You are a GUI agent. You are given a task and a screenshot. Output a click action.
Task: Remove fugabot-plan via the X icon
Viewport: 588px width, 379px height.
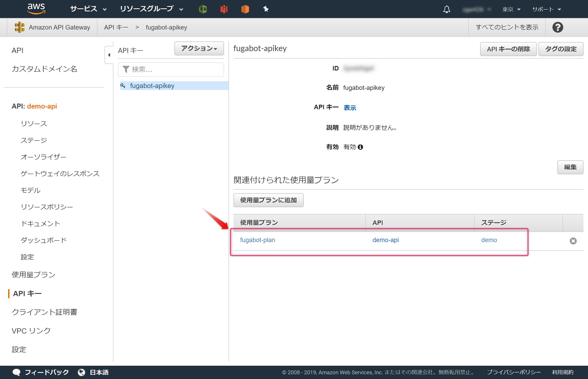click(x=573, y=241)
